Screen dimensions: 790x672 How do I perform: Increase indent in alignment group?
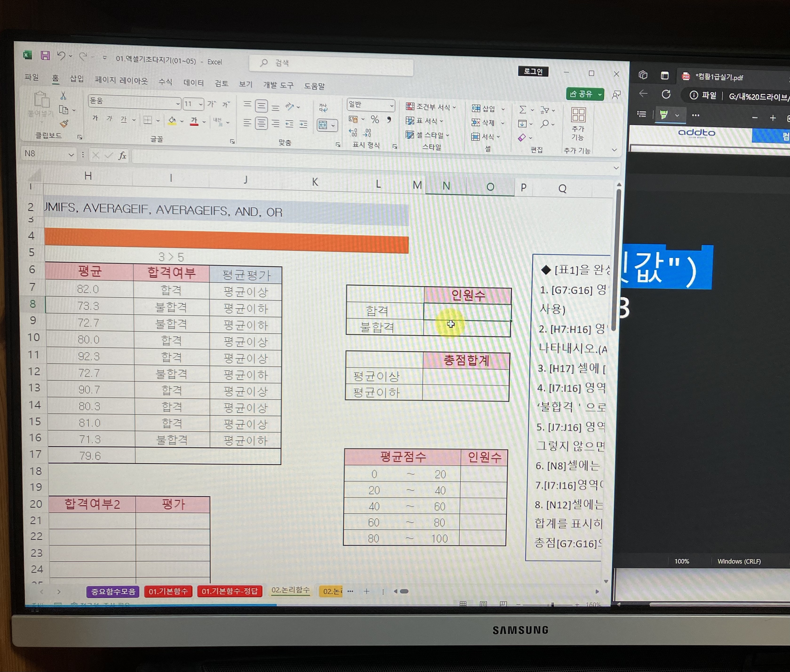tap(304, 124)
